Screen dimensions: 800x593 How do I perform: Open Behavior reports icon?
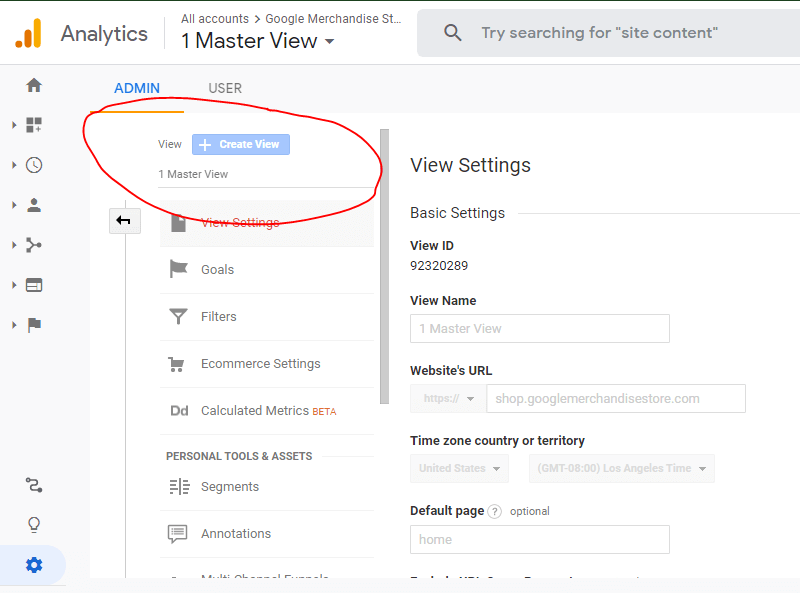pyautogui.click(x=34, y=285)
